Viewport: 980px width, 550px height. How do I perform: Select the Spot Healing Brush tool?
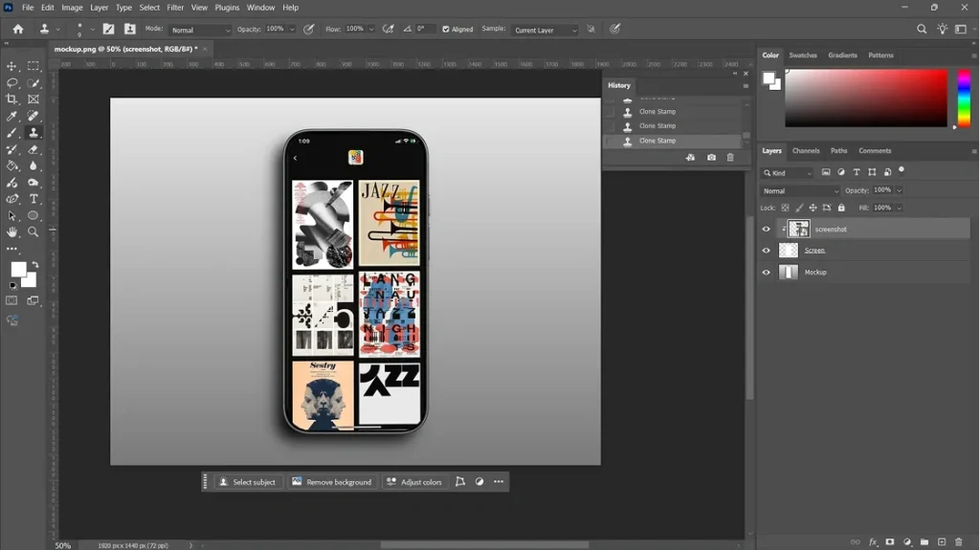(x=33, y=116)
